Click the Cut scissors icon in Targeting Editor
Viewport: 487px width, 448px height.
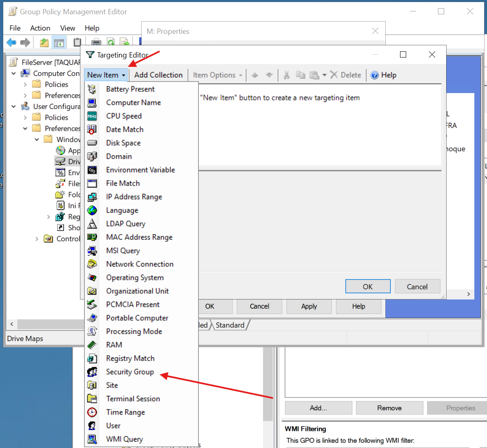click(x=287, y=75)
